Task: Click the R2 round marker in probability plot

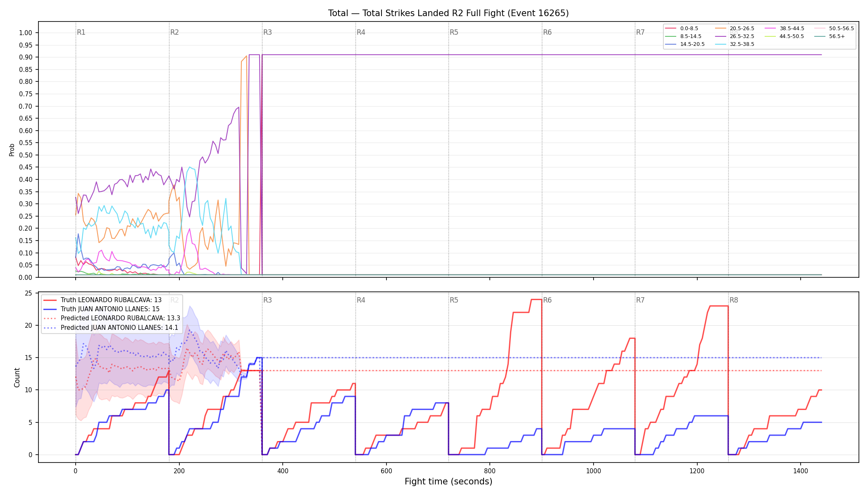Action: 174,32
